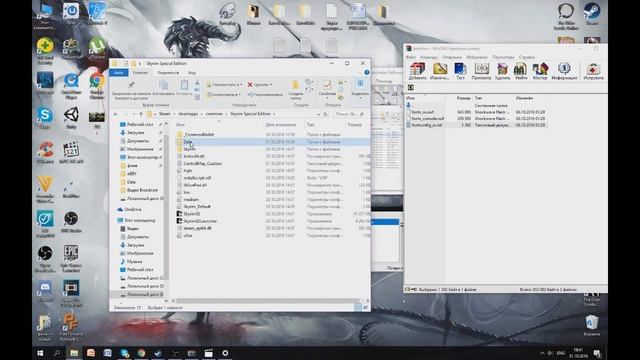Select installscript.vdf file
Viewport: 640px width, 360px height.
197,178
